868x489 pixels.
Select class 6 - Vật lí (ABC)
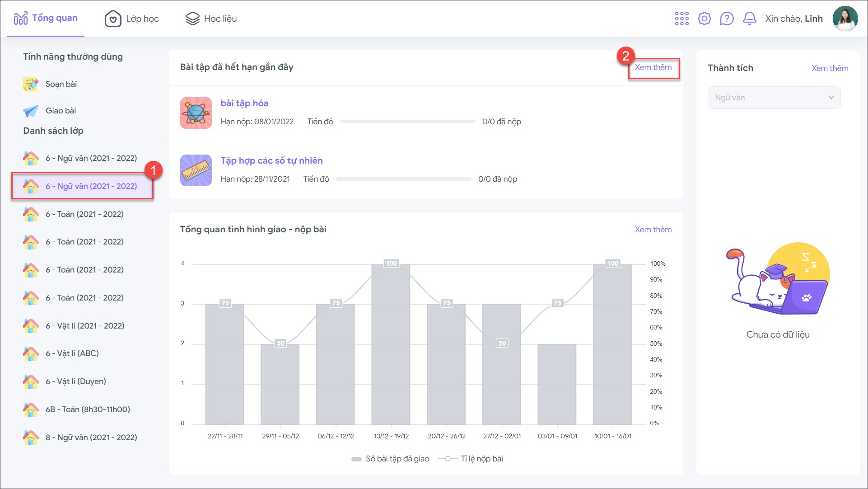(x=72, y=353)
